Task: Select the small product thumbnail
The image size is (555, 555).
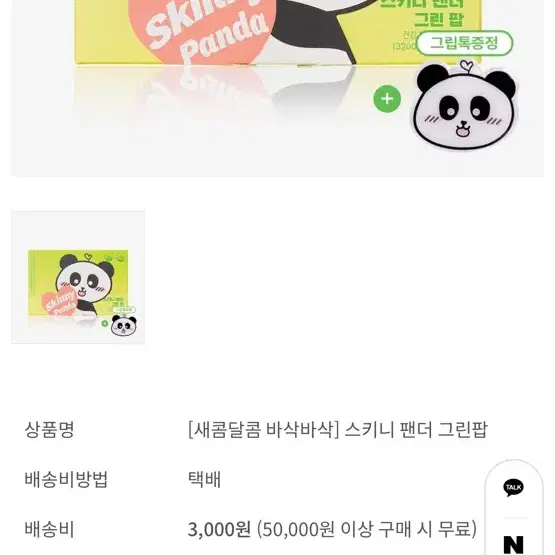Action: click(x=78, y=277)
